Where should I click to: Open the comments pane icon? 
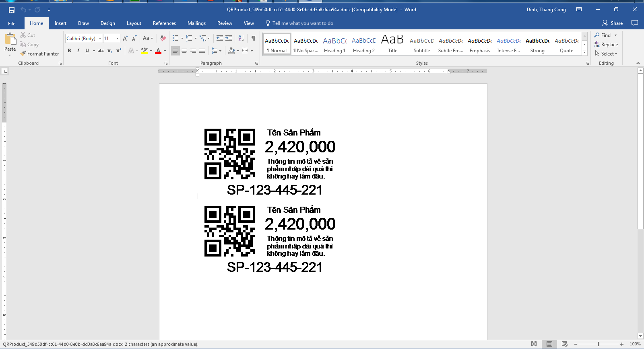point(635,23)
